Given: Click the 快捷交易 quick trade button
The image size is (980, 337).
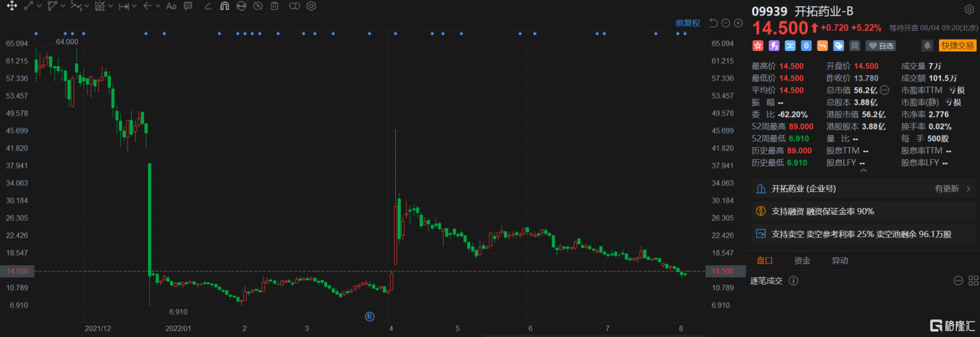Looking at the screenshot, I should pyautogui.click(x=957, y=46).
